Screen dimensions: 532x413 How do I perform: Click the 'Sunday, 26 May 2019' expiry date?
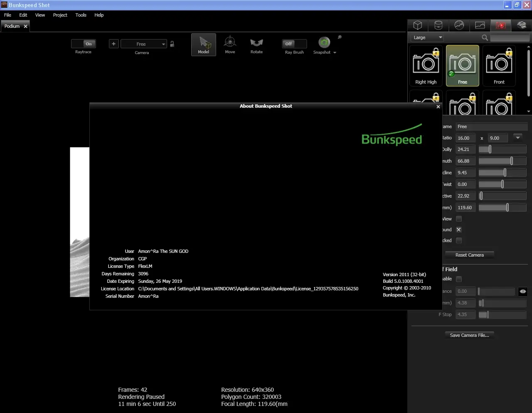pyautogui.click(x=160, y=281)
